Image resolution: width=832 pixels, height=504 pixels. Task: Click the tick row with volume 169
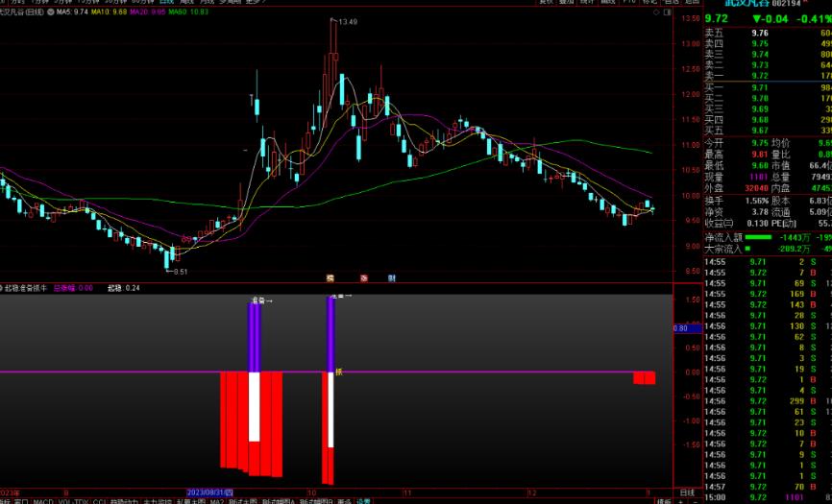pos(768,294)
